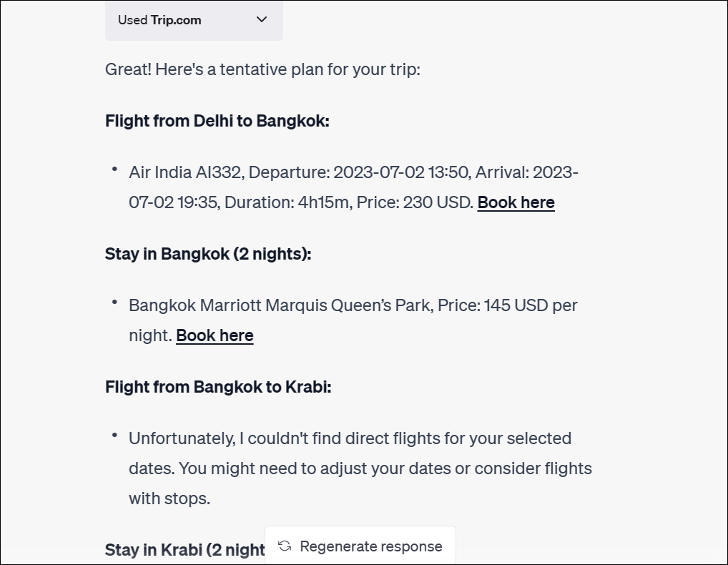
Task: Open Book here link for Bangkok Marriott hotel
Action: 215,335
